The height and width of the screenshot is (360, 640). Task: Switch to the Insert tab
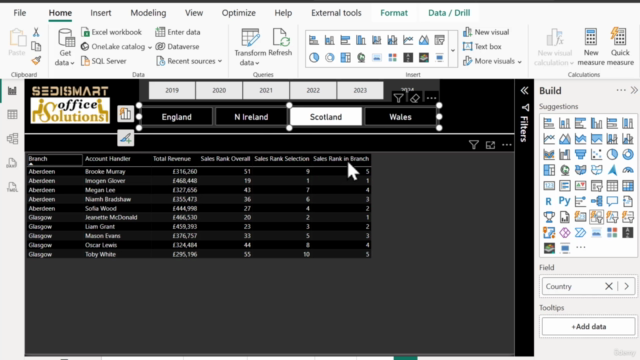coord(101,13)
